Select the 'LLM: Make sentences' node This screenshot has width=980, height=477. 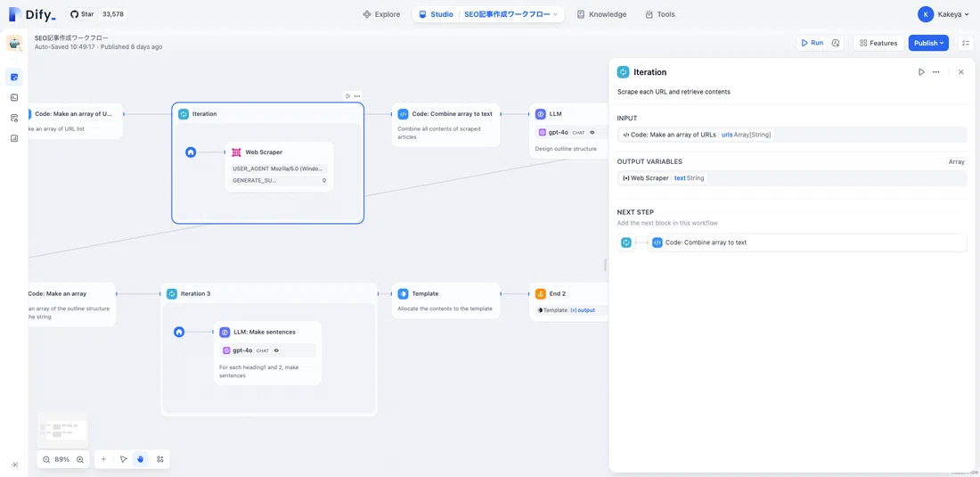[x=267, y=352]
